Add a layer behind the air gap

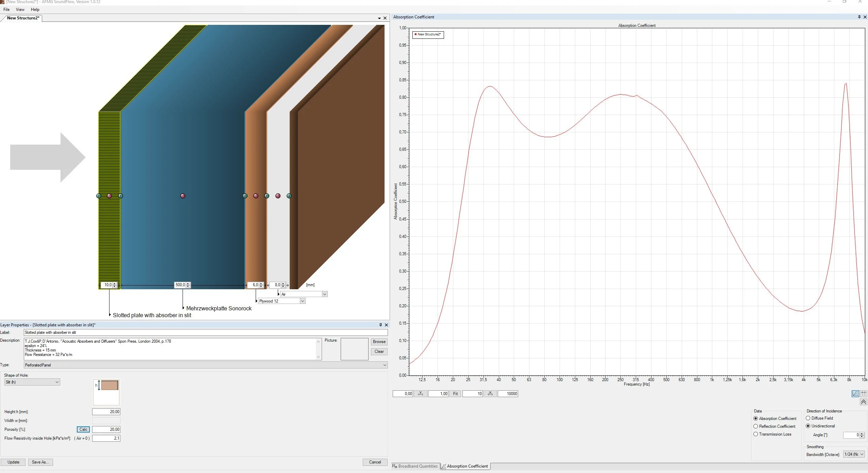[289, 196]
